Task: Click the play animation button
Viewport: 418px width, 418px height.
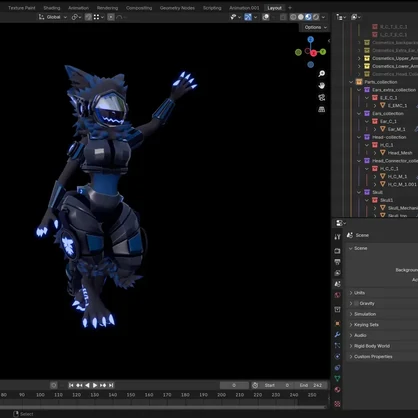Action: coord(95,385)
